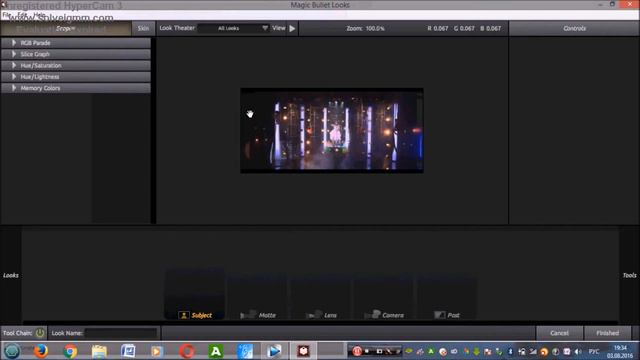Open the Tools drawer on the right
The image size is (640, 360).
click(x=629, y=276)
